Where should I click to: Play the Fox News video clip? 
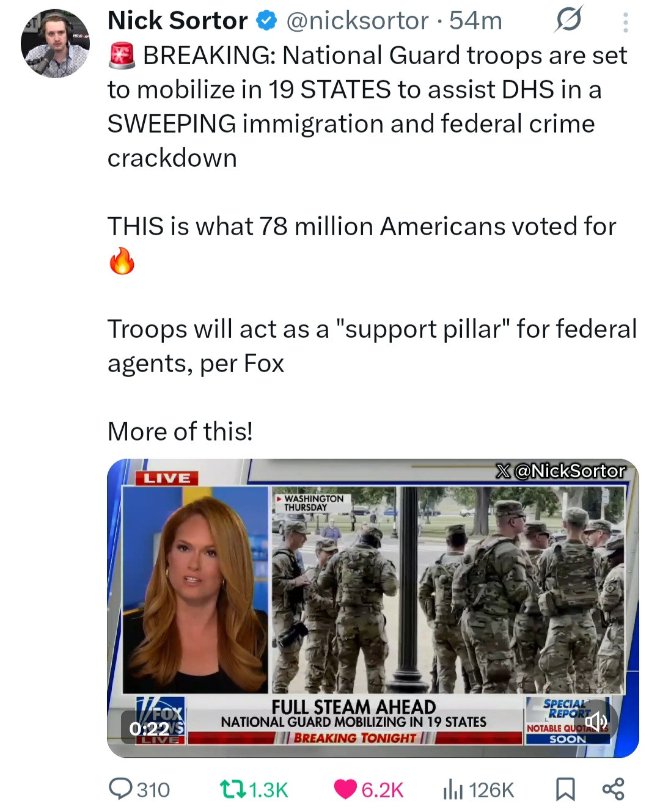pos(373,608)
